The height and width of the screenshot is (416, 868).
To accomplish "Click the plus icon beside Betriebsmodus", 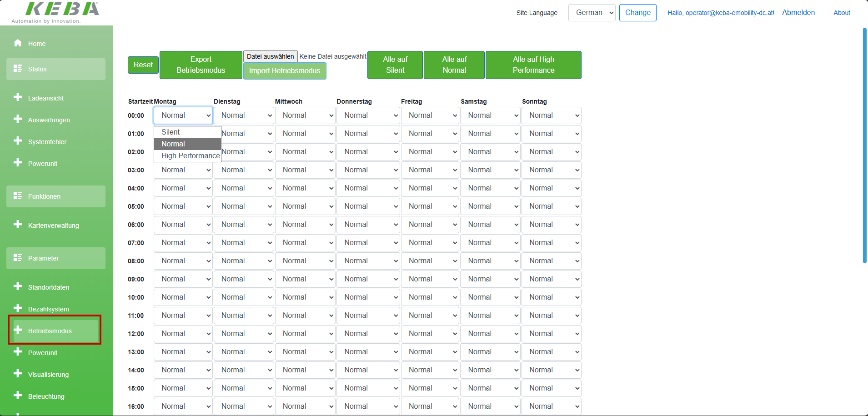I will (18, 330).
